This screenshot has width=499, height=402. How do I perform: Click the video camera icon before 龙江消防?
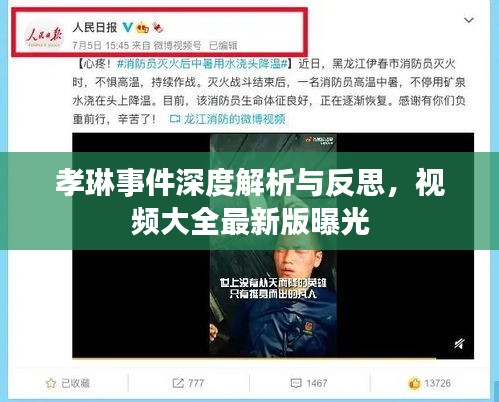pos(175,119)
